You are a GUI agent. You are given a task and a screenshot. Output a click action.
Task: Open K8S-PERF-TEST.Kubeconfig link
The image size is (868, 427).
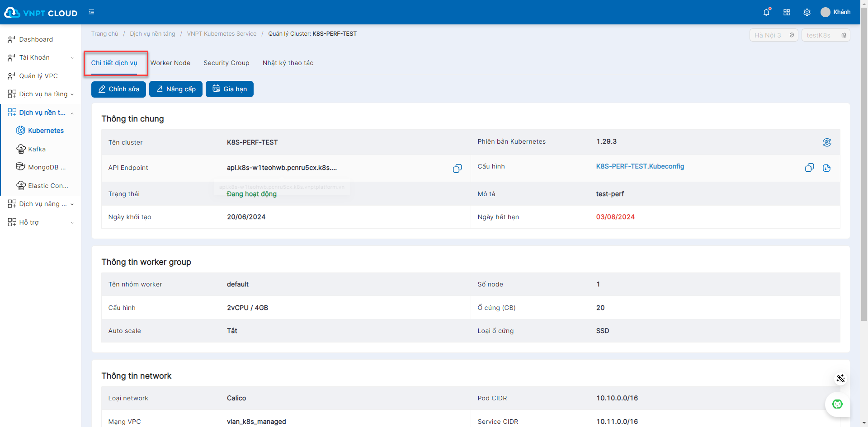tap(640, 166)
